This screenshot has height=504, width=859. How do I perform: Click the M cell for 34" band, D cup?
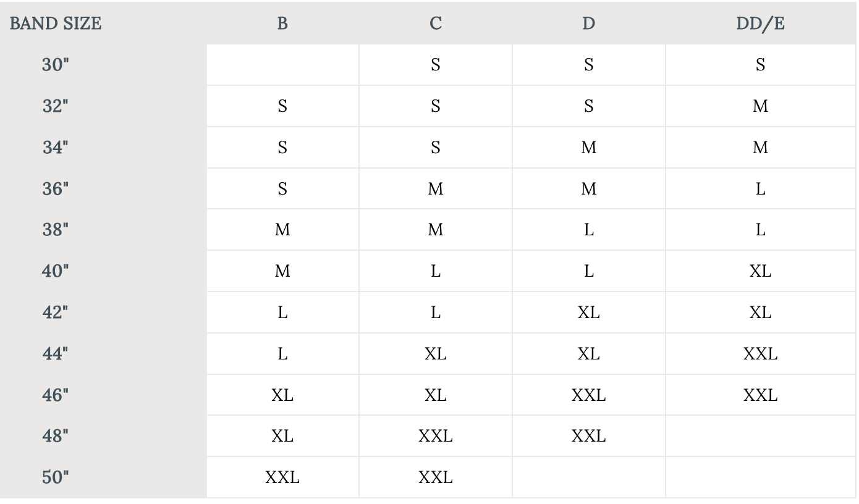[x=588, y=148]
